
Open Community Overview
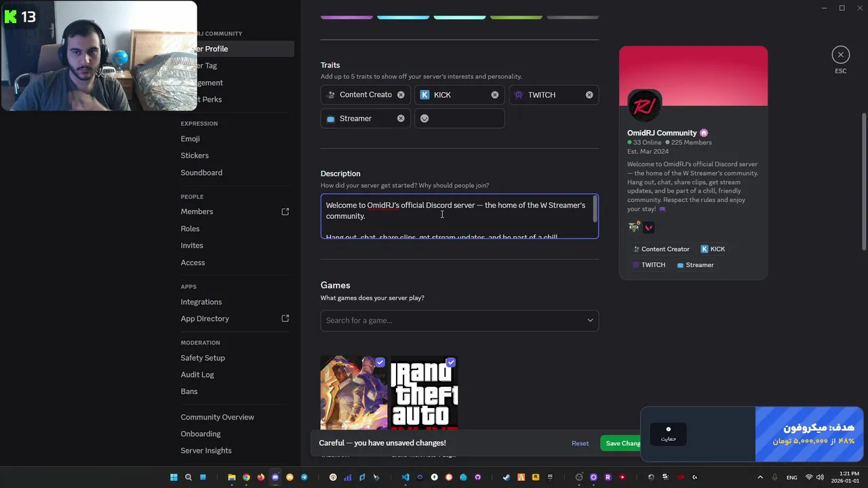point(217,417)
